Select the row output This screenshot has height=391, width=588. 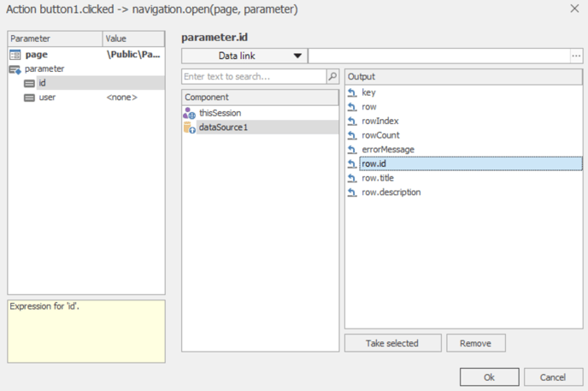pyautogui.click(x=464, y=107)
